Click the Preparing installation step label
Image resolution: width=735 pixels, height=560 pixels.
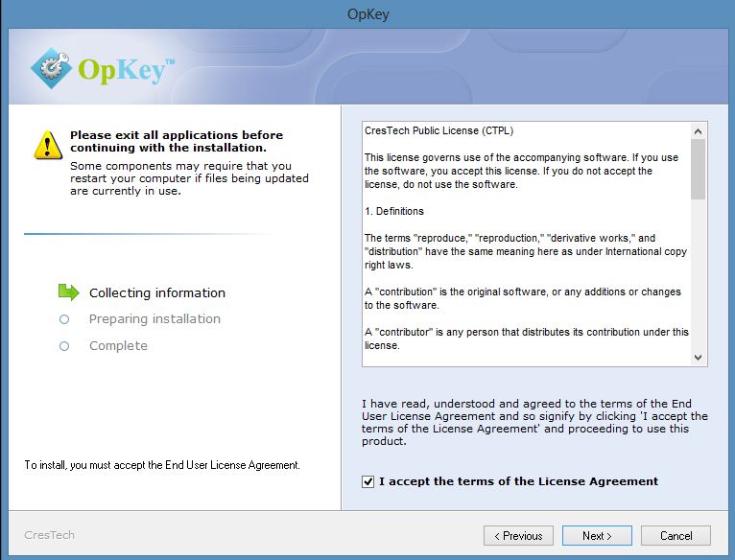154,319
